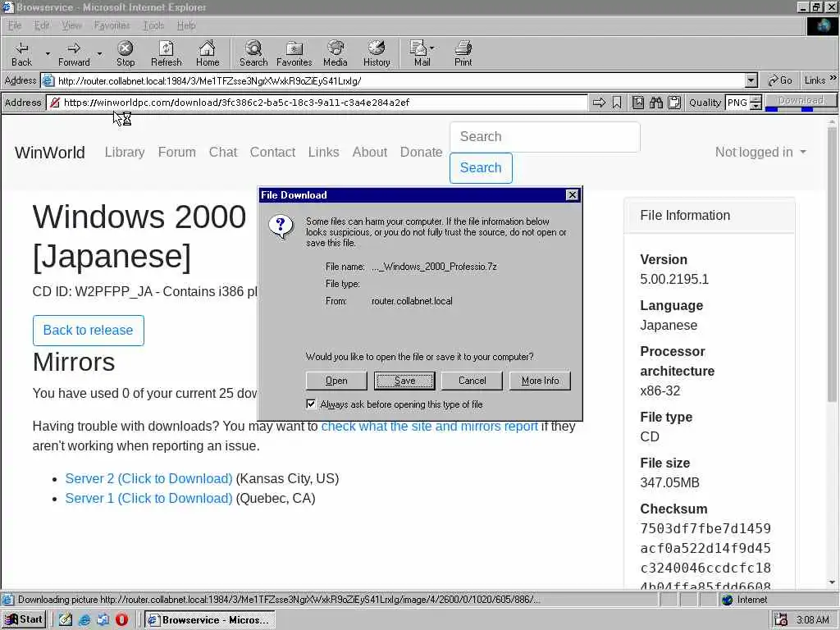Click the insecure padlock icon in the Browservice address bar
The width and height of the screenshot is (840, 630).
[x=55, y=103]
